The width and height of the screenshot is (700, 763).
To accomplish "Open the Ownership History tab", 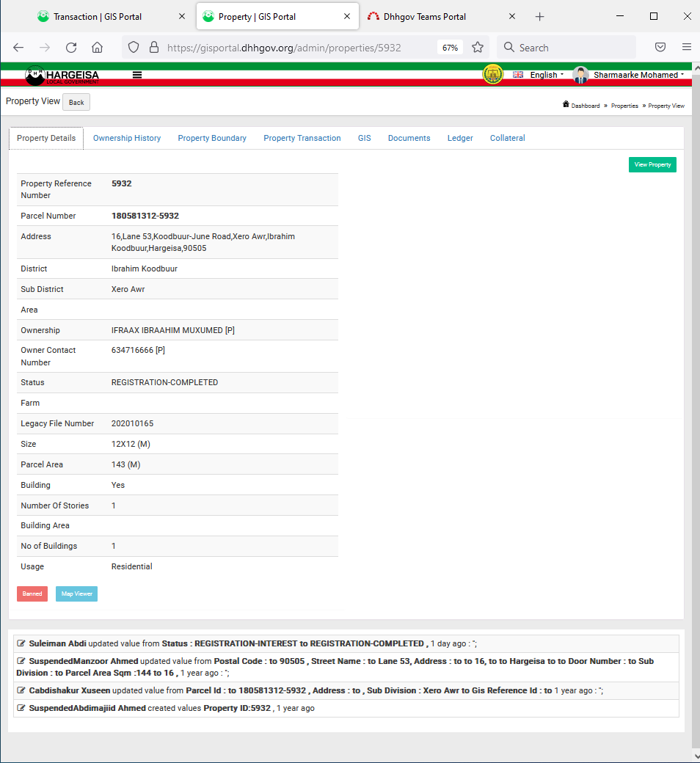I will [x=126, y=138].
